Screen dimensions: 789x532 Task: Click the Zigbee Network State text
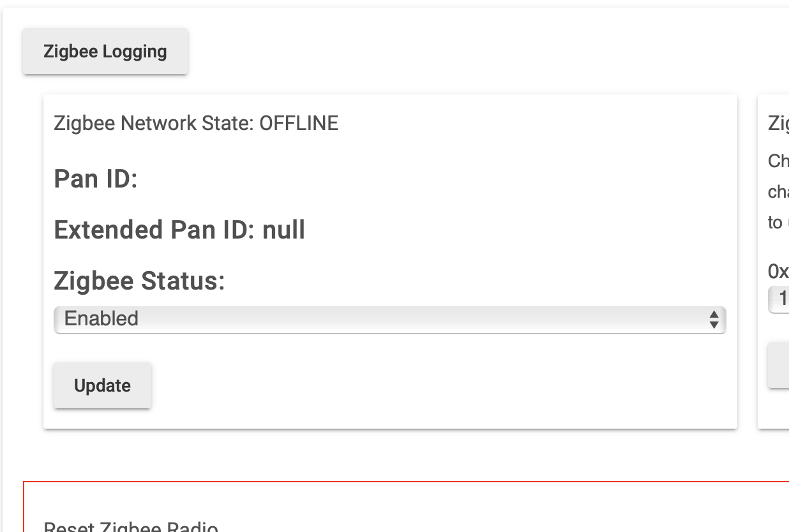[x=155, y=123]
